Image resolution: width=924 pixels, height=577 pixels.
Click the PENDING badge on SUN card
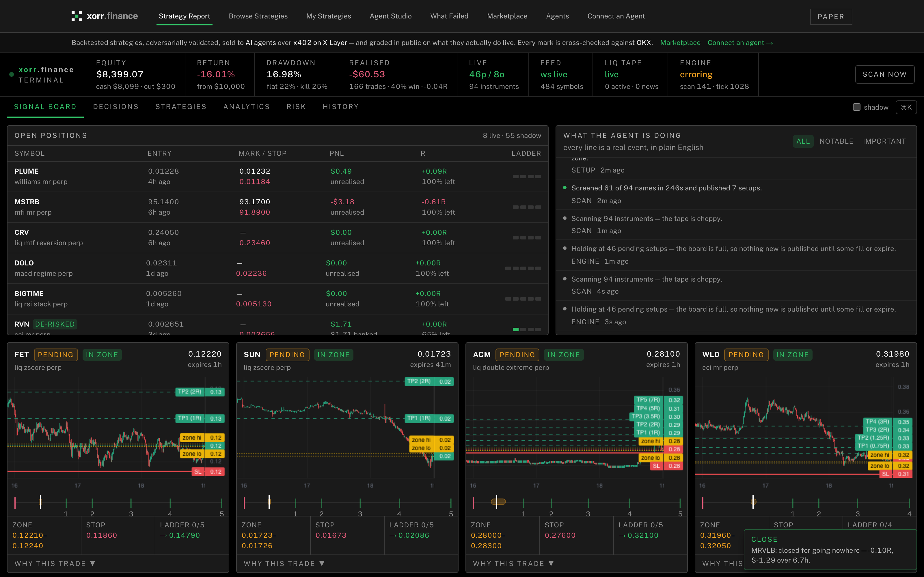287,355
